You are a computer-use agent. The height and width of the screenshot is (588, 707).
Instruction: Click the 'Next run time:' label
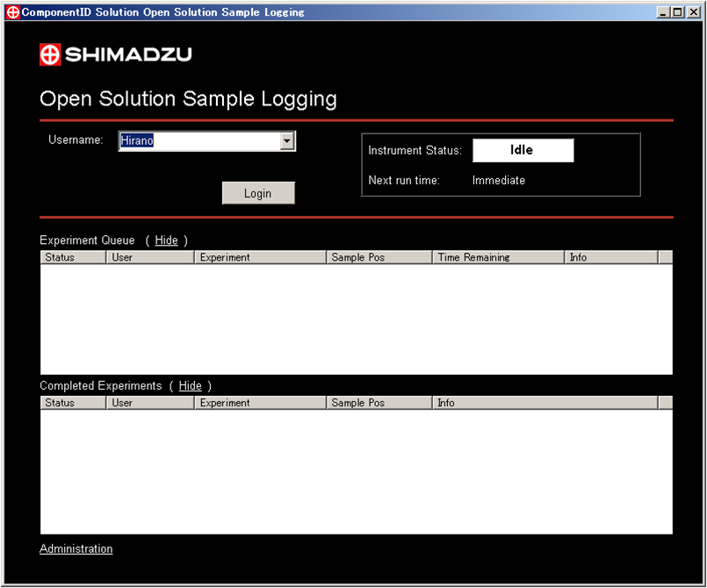click(404, 180)
